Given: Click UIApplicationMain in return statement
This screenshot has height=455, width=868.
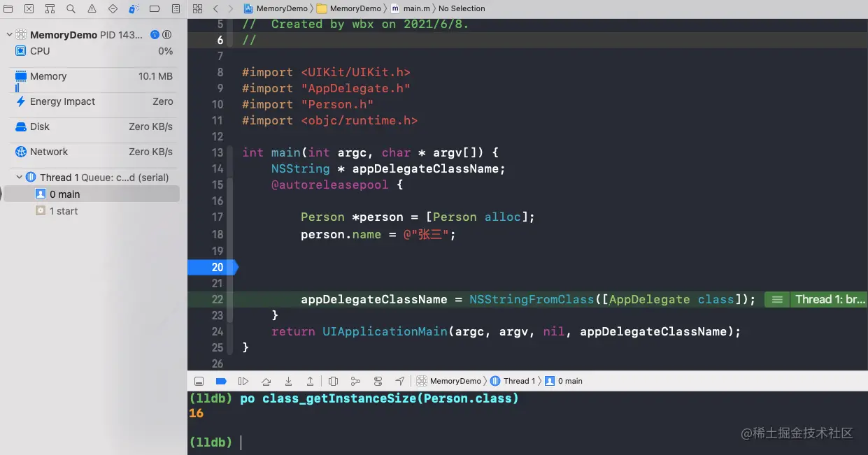Looking at the screenshot, I should click(385, 331).
